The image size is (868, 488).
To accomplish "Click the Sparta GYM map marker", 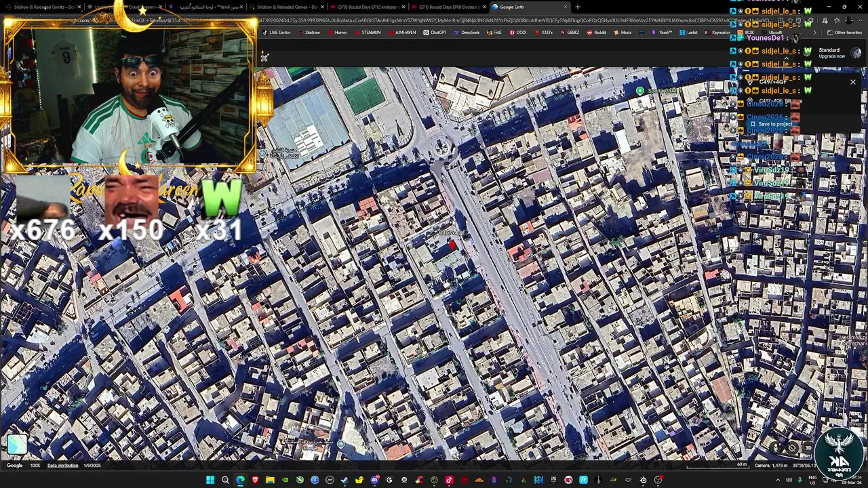I will click(x=640, y=91).
